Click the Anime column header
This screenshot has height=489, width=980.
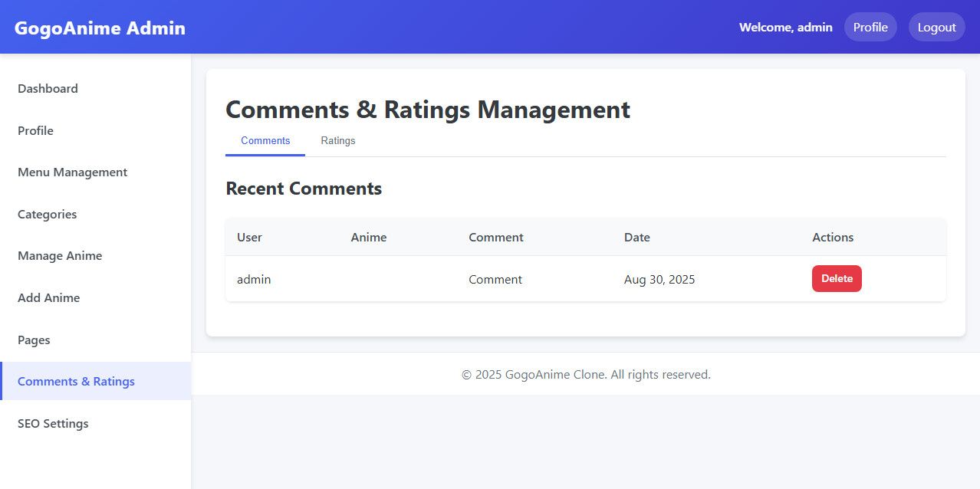pos(369,238)
